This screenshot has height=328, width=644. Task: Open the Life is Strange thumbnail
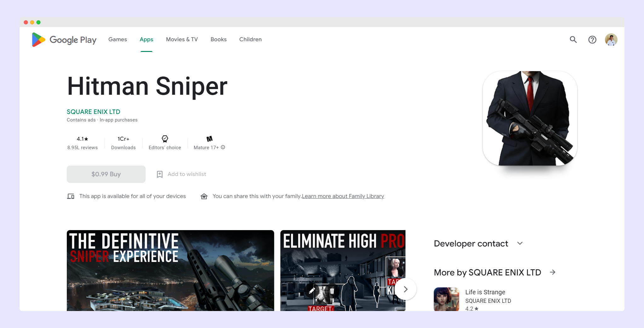click(446, 299)
